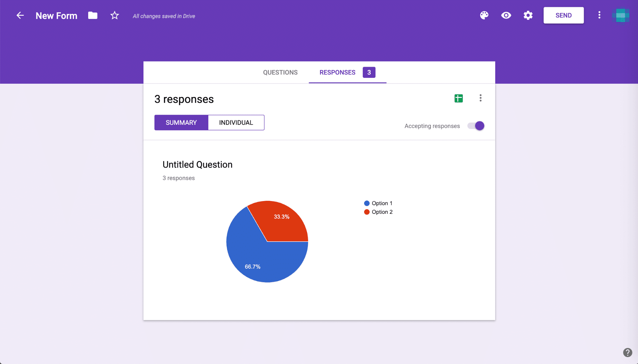Viewport: 638px width, 364px height.
Task: Switch to INDIVIDUAL responses view
Action: pyautogui.click(x=236, y=122)
